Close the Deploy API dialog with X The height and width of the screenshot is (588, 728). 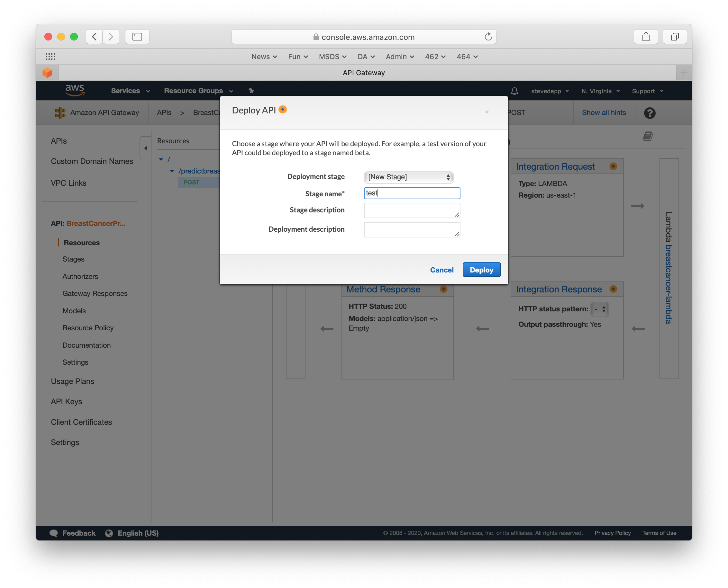(487, 112)
